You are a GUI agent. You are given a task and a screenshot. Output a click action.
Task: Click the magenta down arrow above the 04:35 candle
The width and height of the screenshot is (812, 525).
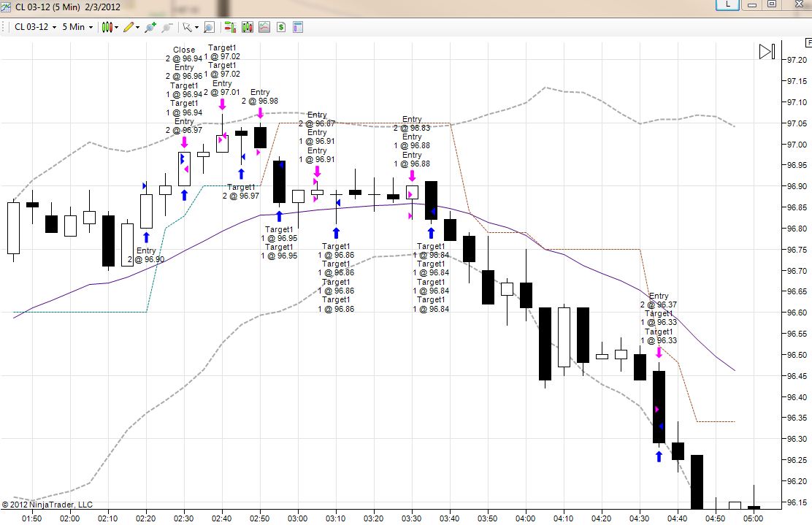[659, 353]
